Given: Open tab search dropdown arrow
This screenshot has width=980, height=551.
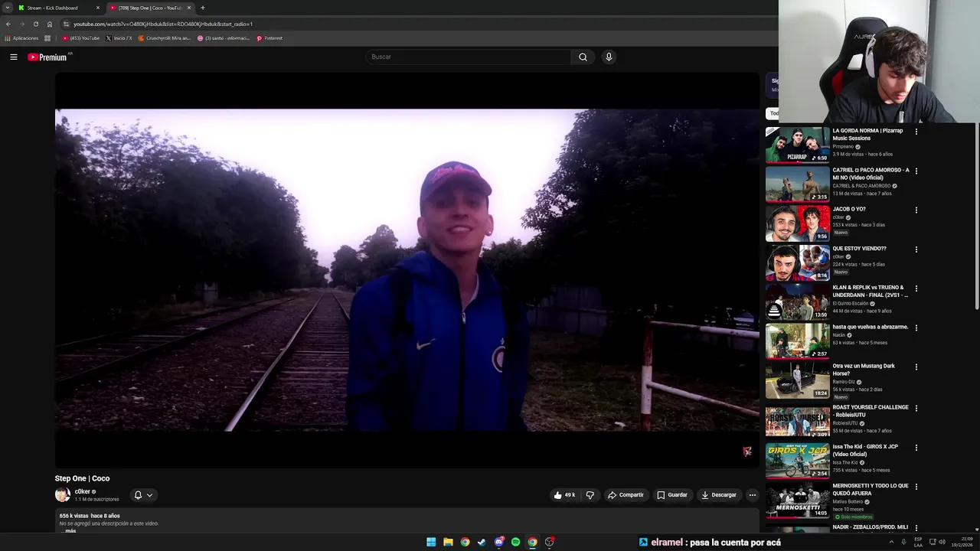Looking at the screenshot, I should click(8, 8).
